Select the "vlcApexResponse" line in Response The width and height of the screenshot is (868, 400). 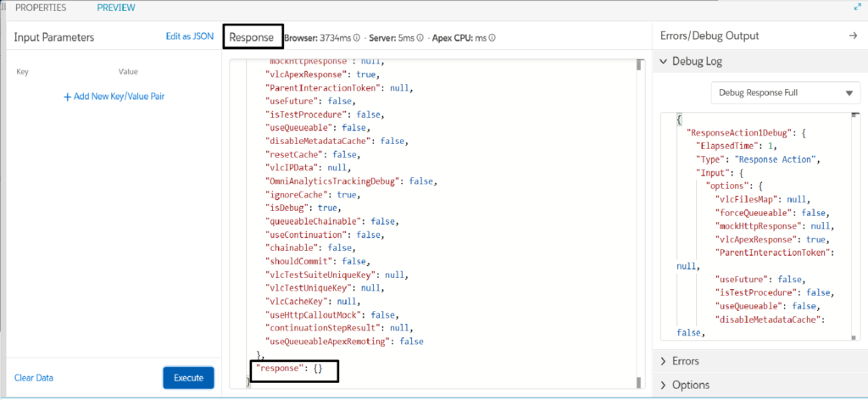322,74
